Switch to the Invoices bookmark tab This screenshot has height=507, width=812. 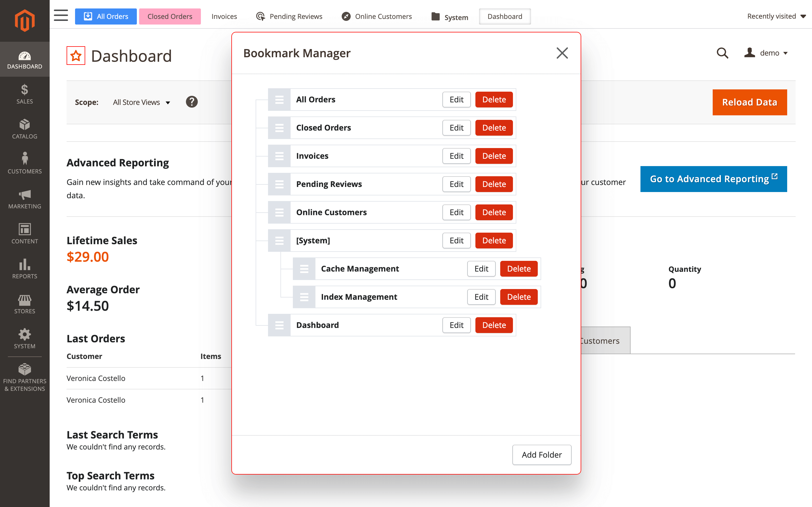point(224,16)
